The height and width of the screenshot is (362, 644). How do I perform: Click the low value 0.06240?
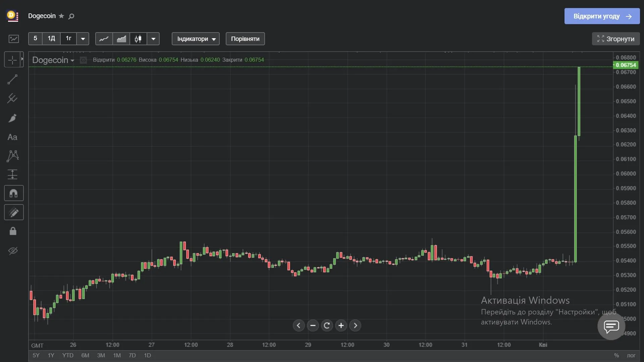pos(210,60)
